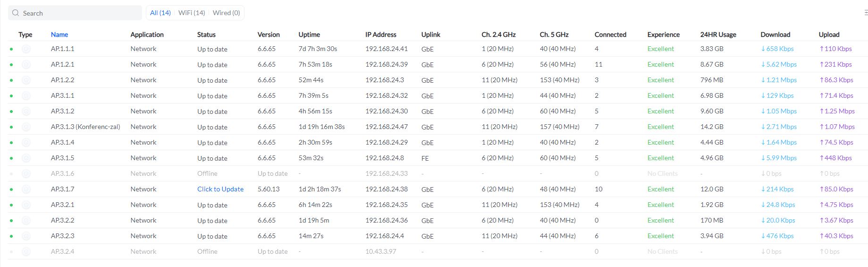This screenshot has width=868, height=267.
Task: Click the AP.1.1.1 access point device icon
Action: (26, 49)
